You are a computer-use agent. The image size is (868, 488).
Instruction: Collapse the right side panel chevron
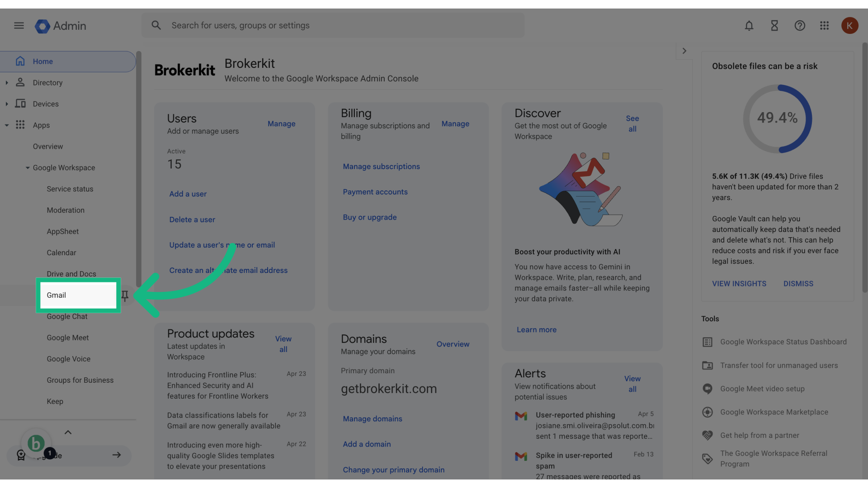[x=684, y=51]
